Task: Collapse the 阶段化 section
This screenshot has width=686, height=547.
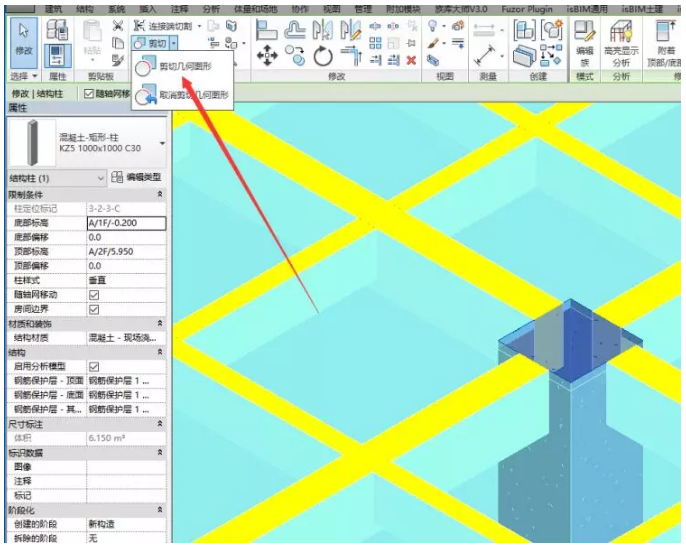Action: [x=160, y=510]
